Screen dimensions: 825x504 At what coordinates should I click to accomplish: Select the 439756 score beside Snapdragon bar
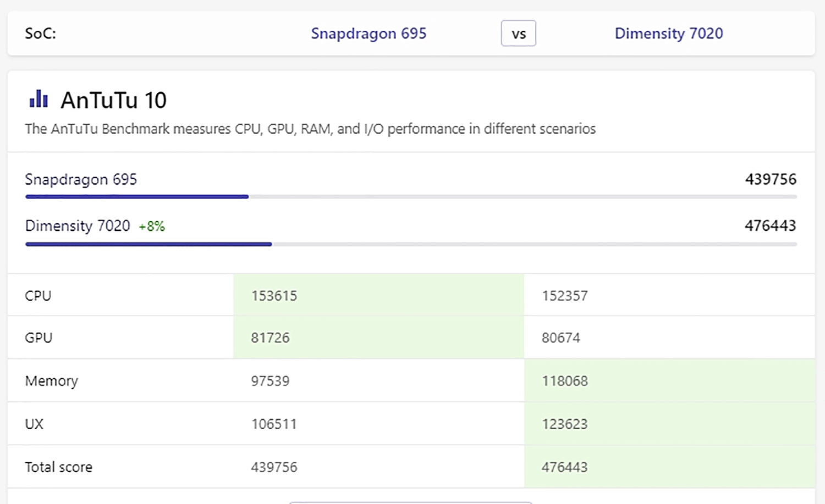771,179
